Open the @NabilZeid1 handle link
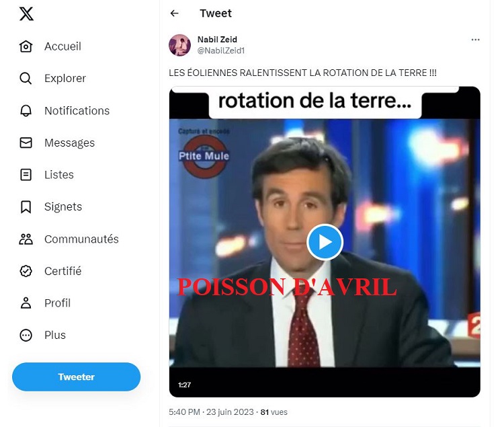This screenshot has height=427, width=504. click(x=221, y=50)
